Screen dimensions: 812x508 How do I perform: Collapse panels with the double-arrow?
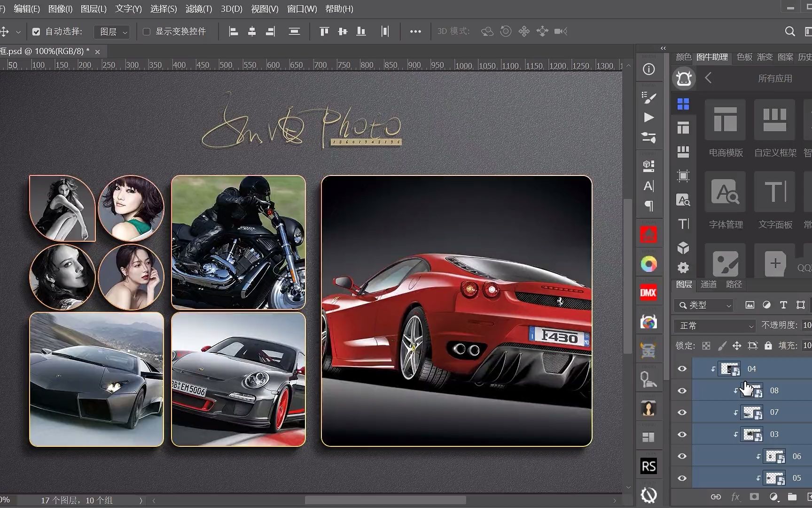click(663, 48)
